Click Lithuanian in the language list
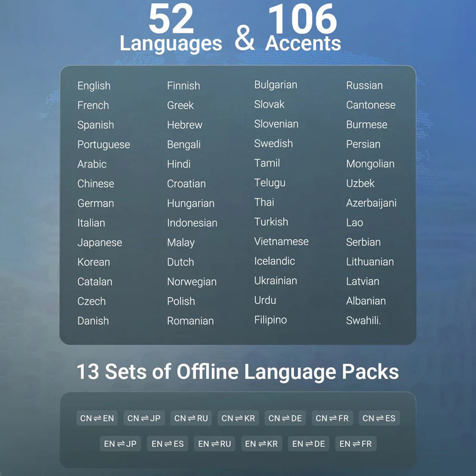The height and width of the screenshot is (476, 476). tap(370, 262)
